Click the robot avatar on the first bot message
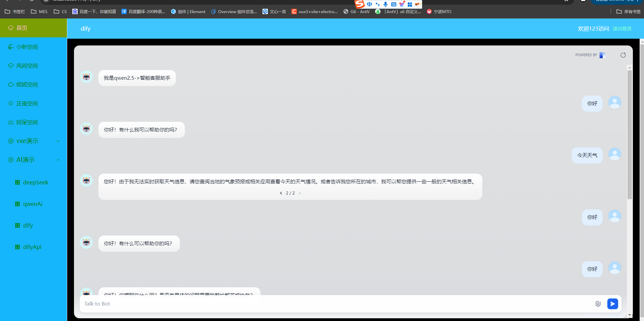The image size is (644, 321). [x=86, y=77]
